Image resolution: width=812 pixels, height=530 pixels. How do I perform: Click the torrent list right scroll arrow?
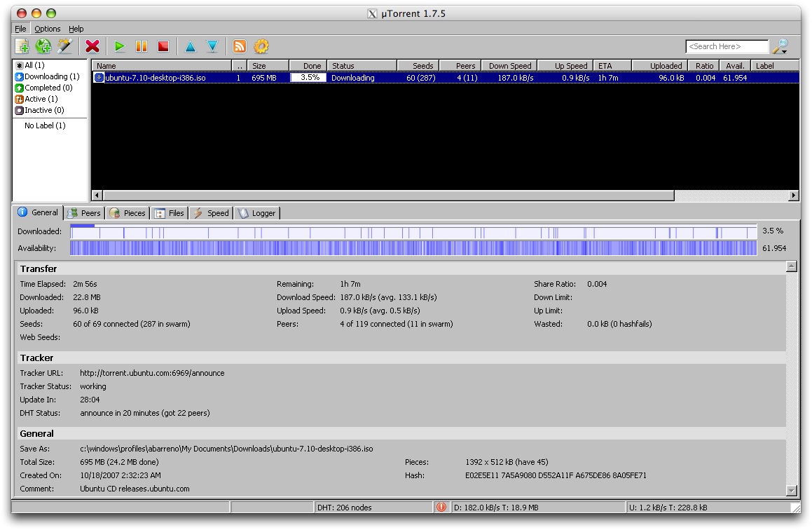pyautogui.click(x=794, y=196)
